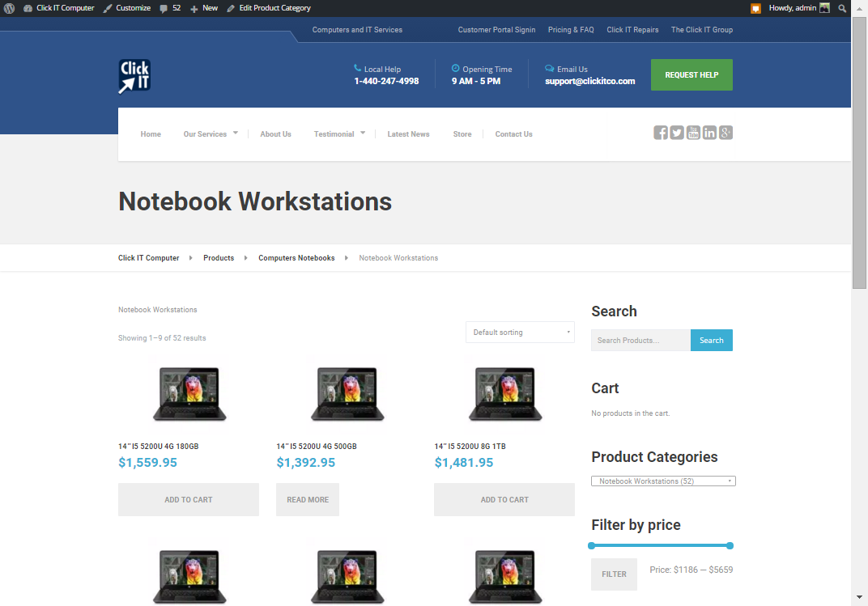Image resolution: width=868 pixels, height=606 pixels.
Task: Open the 14" I5 5200U 4G 500GB thumbnail
Action: [347, 394]
